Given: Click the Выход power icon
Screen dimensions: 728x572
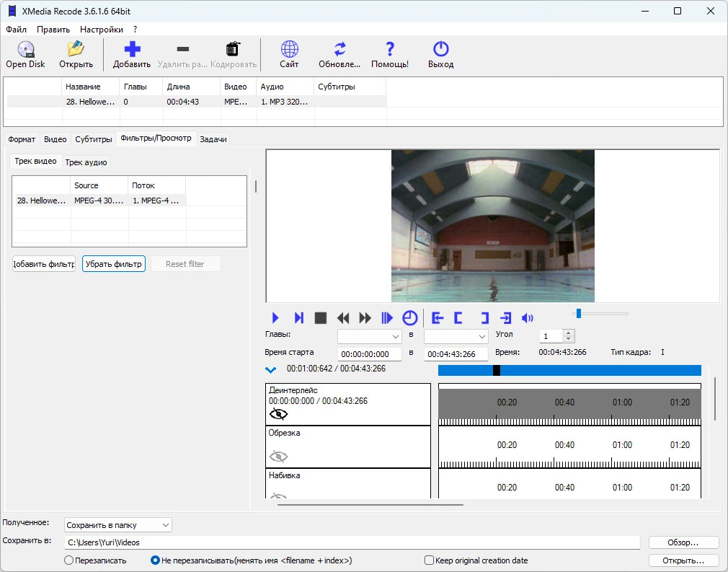Looking at the screenshot, I should tap(440, 49).
